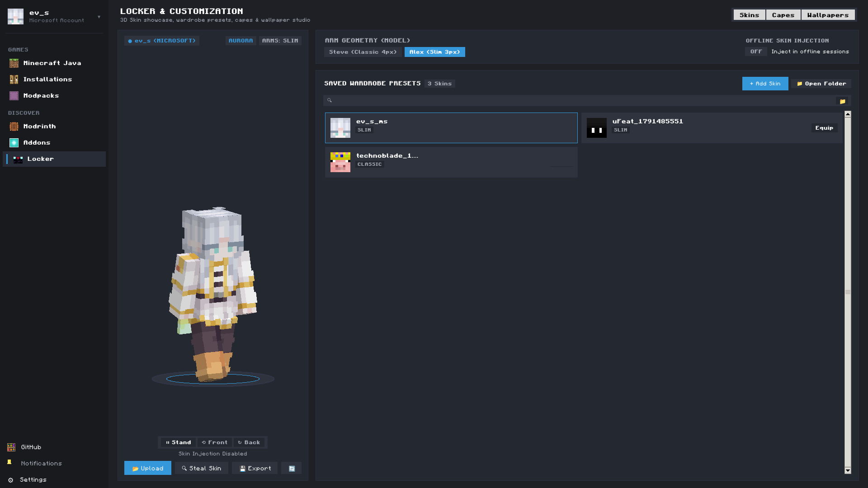Click scrollbar down arrow in presets list
The height and width of the screenshot is (488, 868).
[848, 470]
